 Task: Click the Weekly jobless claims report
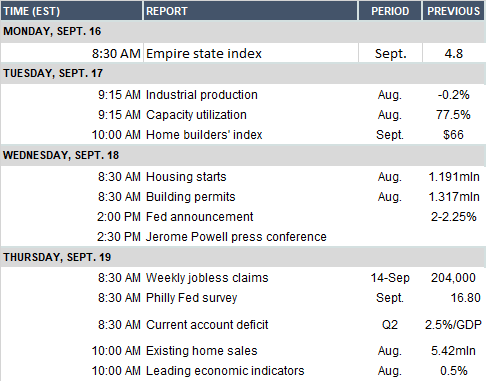207,278
